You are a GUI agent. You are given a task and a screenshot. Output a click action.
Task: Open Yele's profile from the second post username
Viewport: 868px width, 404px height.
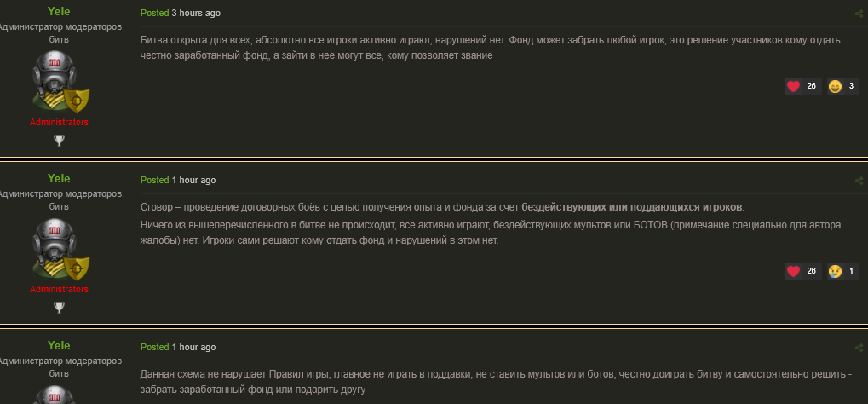click(x=59, y=179)
